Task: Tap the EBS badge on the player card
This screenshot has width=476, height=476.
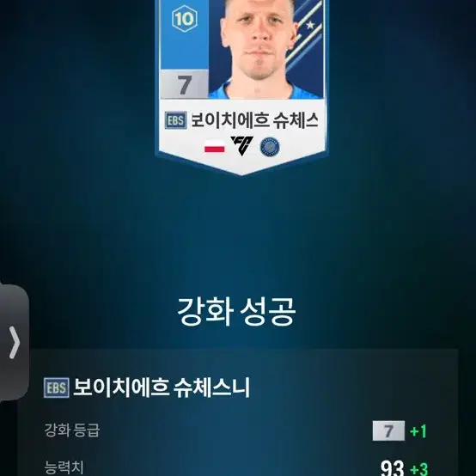Action: click(x=176, y=120)
